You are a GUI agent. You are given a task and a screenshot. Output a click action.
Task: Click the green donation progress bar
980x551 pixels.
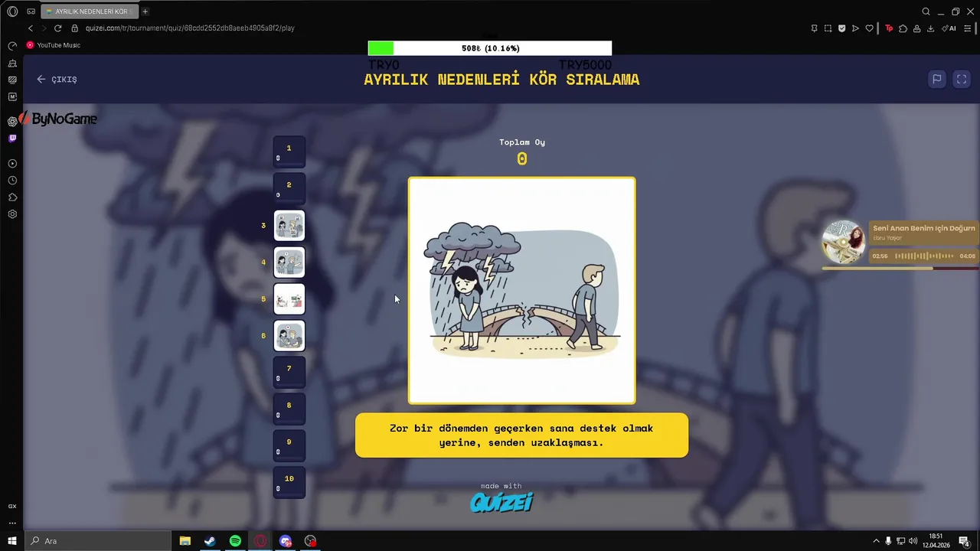click(490, 48)
